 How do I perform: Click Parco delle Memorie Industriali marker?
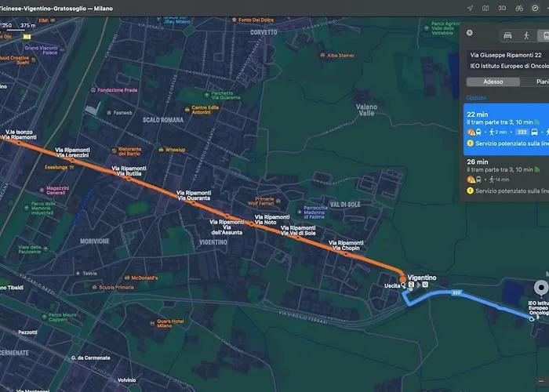(x=26, y=208)
